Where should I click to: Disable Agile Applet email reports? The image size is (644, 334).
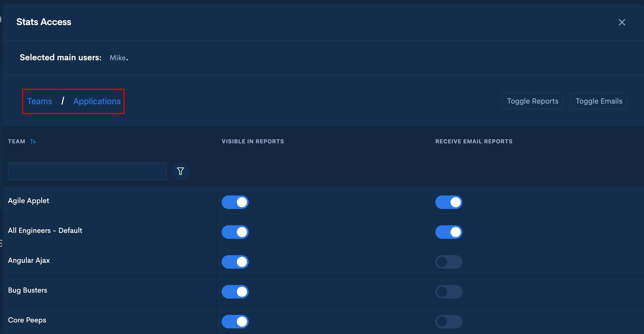(x=449, y=202)
